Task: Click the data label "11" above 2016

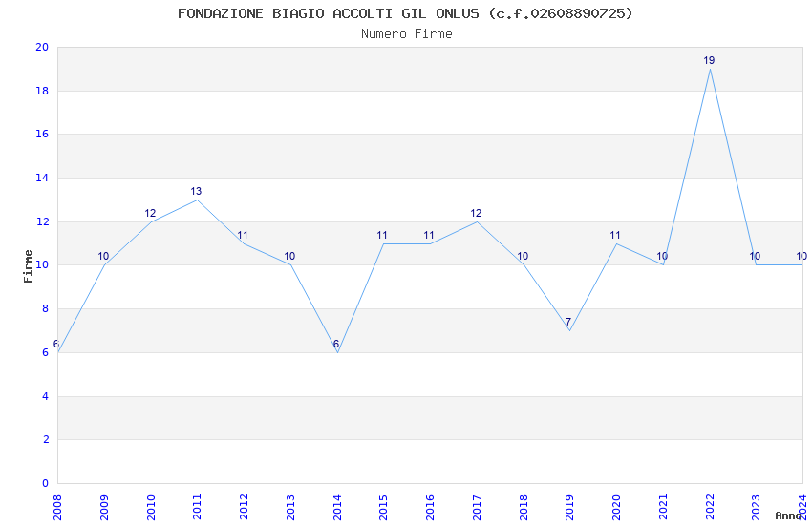Action: click(429, 236)
